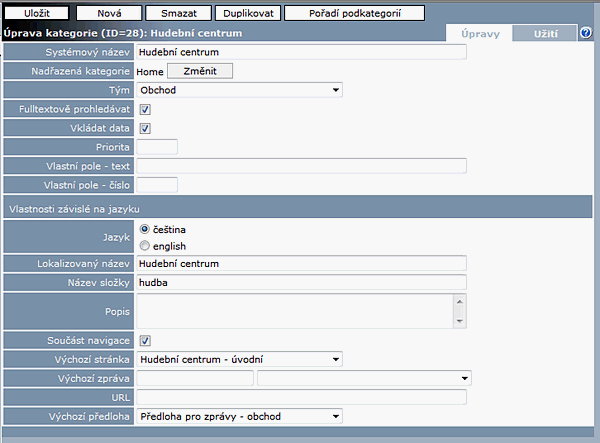Open the Výchozí zpráva dropdown
Image resolution: width=600 pixels, height=443 pixels.
[364, 378]
